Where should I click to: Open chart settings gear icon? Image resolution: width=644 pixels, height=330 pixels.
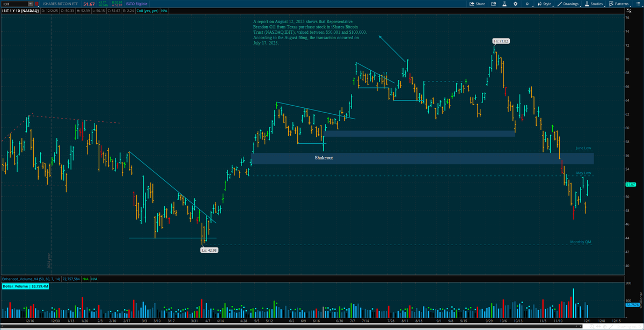pyautogui.click(x=515, y=4)
